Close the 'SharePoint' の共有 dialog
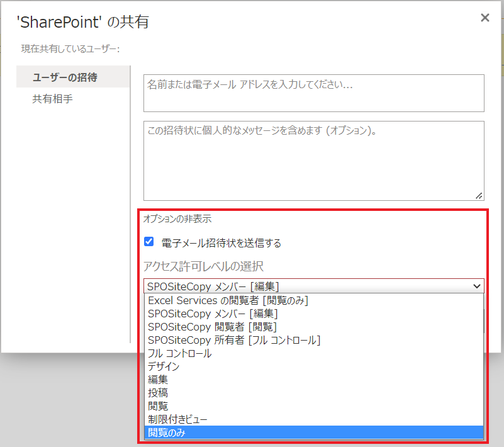This screenshot has width=504, height=447. (x=484, y=18)
